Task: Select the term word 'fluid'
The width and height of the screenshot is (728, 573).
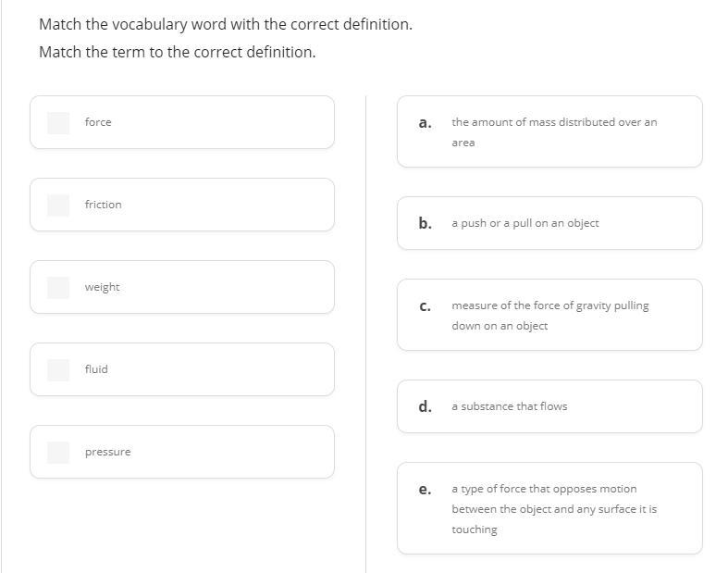Action: click(96, 369)
